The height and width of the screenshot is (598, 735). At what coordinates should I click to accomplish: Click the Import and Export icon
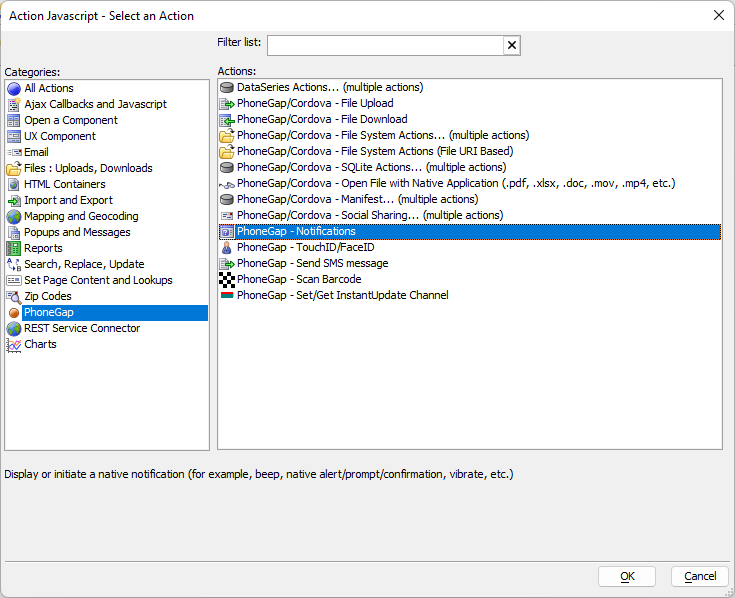[x=14, y=201]
